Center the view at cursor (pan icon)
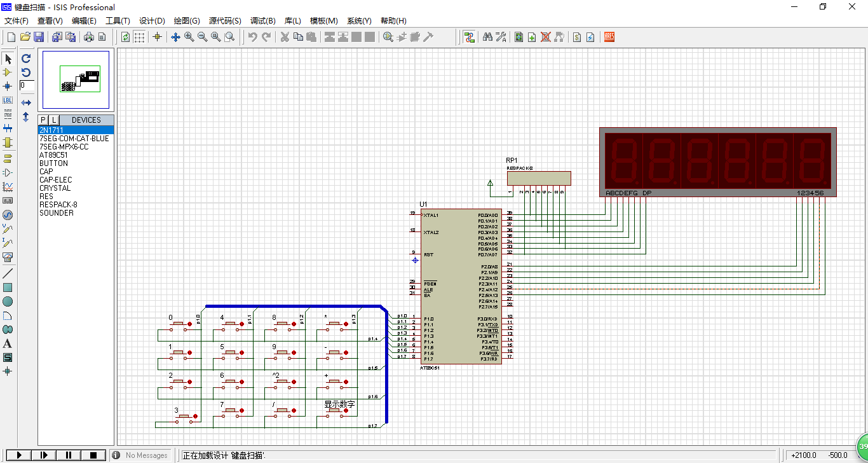Screen dimensions: 868x463 [x=176, y=37]
